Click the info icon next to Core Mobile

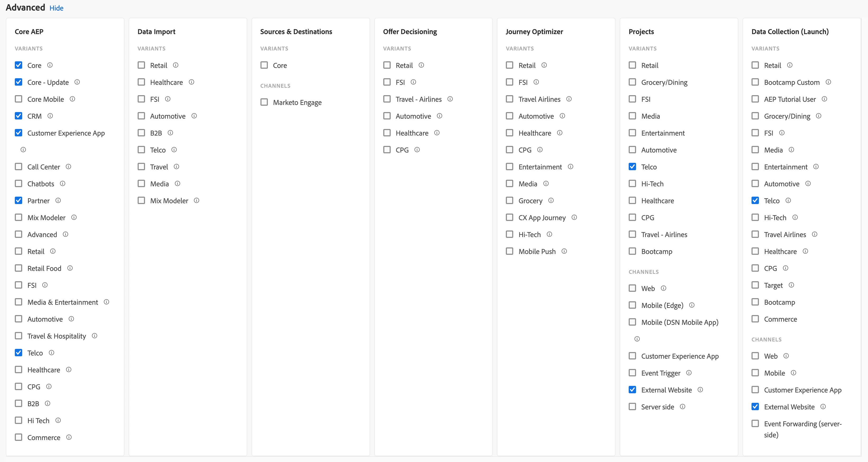(72, 99)
